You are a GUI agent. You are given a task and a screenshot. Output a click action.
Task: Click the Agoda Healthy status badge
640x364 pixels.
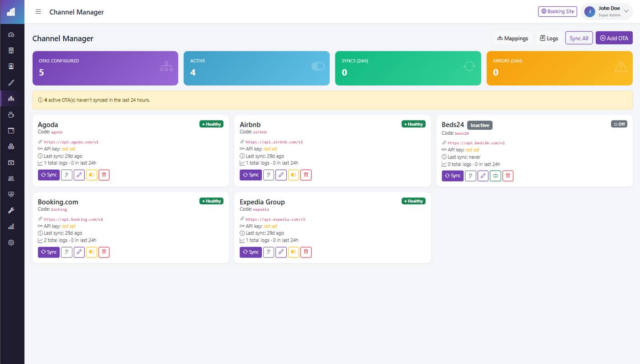tap(211, 124)
